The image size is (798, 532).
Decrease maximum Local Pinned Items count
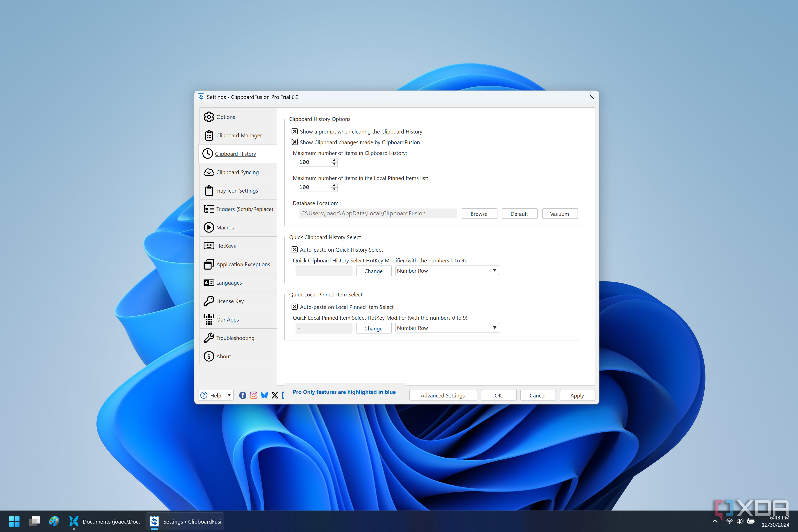[334, 190]
